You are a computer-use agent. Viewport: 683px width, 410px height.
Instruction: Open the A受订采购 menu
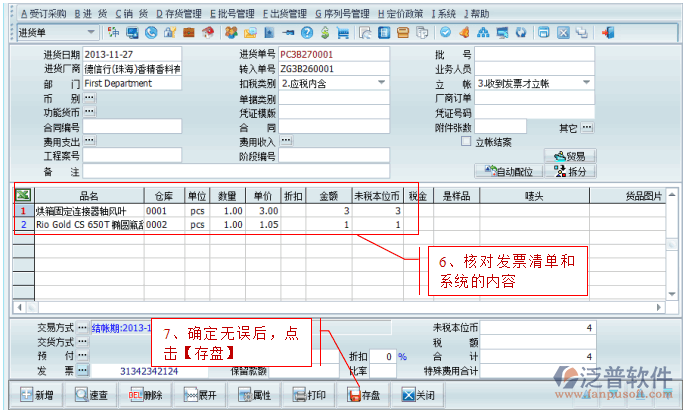(44, 14)
